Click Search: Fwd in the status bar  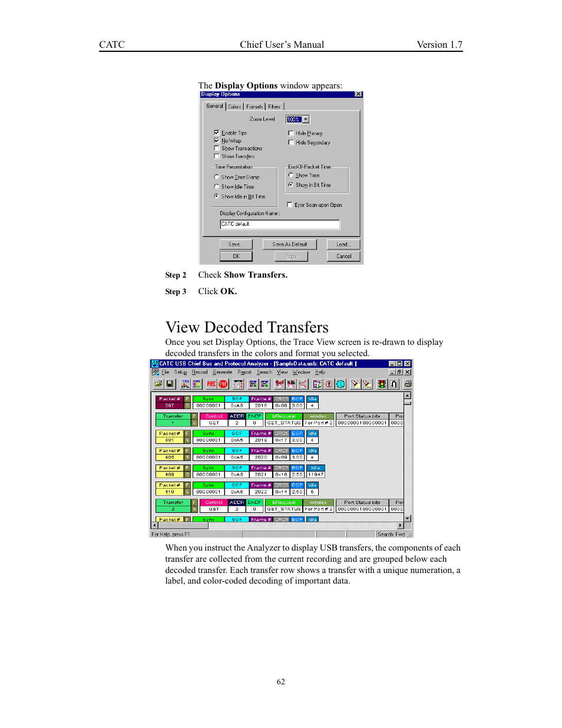(x=391, y=534)
